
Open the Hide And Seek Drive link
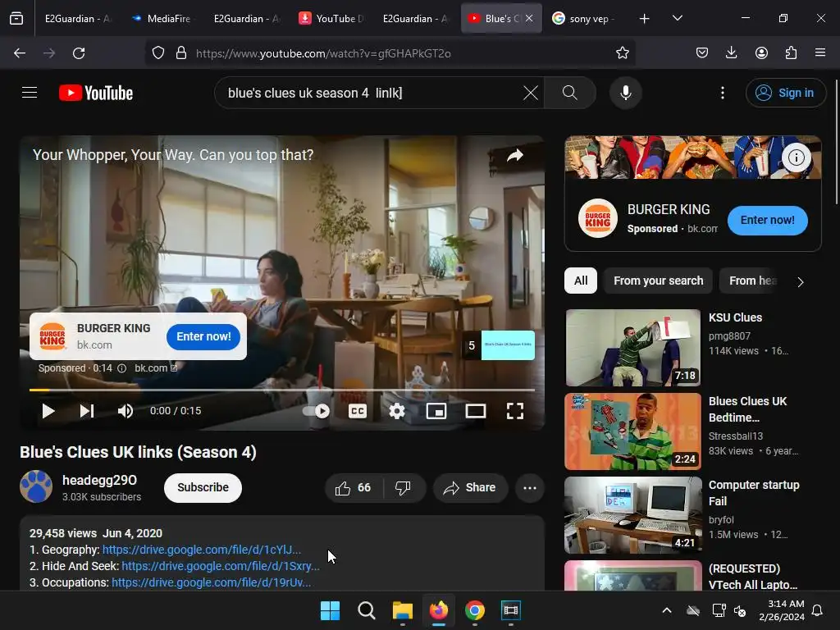pyautogui.click(x=221, y=566)
